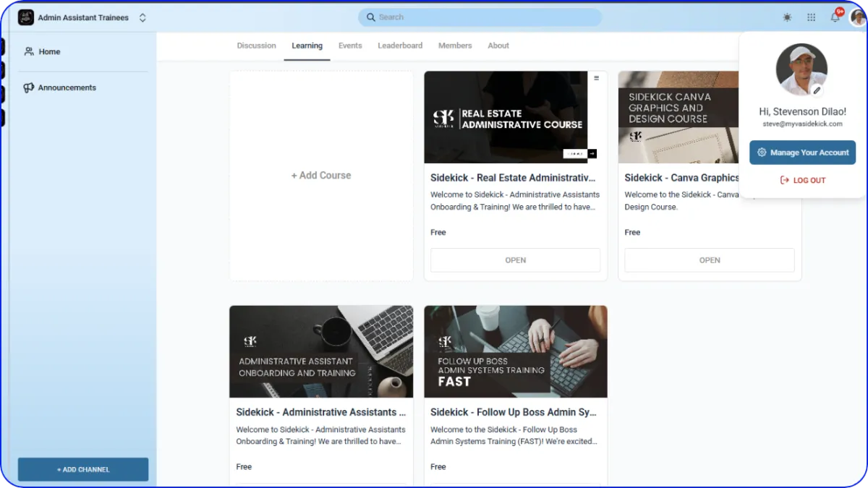
Task: Click the Real Estate card description text
Action: pos(515,201)
